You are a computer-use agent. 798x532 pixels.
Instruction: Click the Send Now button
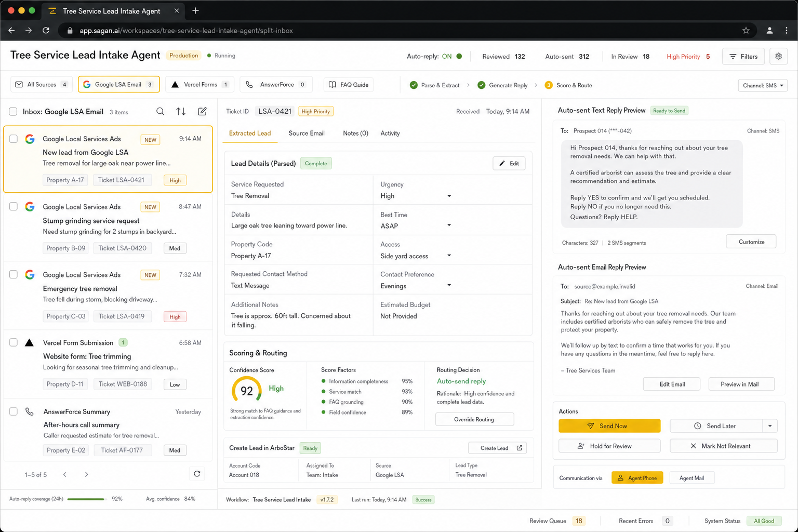point(609,426)
